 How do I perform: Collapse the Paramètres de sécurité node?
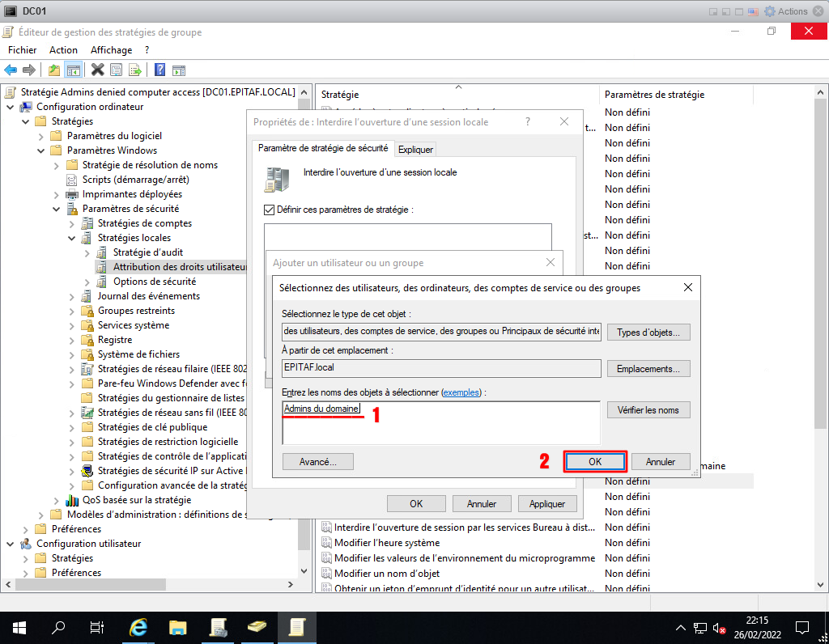(x=57, y=209)
